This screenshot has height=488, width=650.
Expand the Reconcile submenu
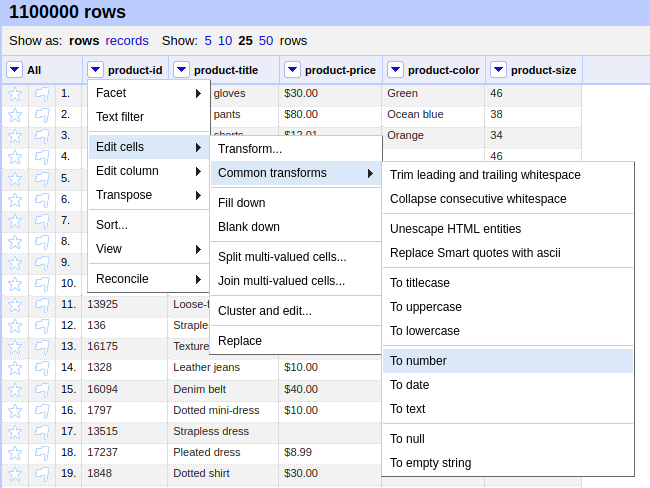149,279
